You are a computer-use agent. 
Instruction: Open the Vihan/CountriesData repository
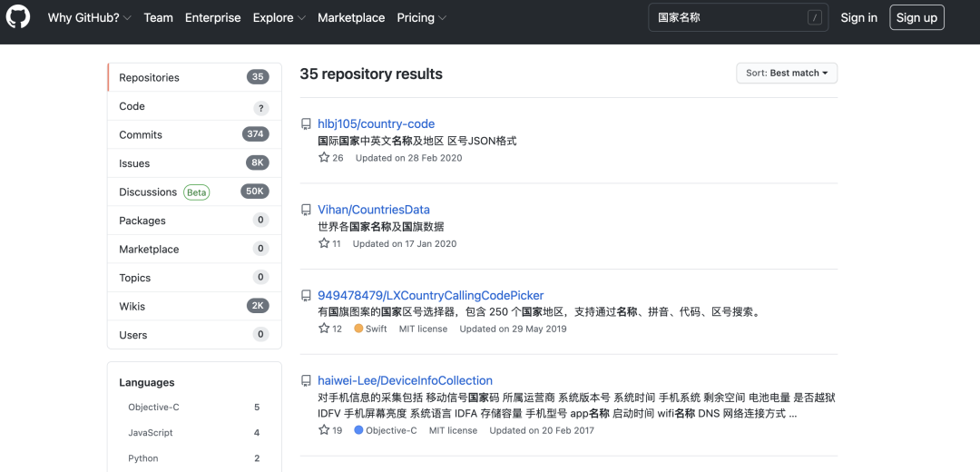(x=374, y=210)
